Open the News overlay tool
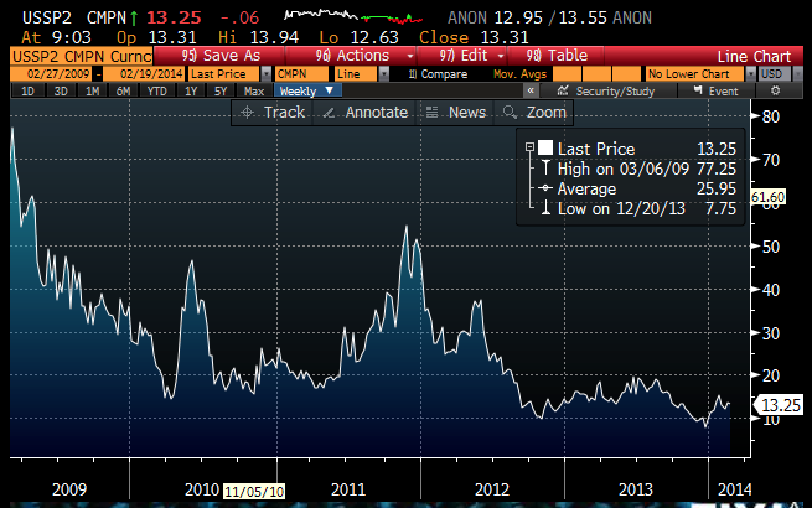This screenshot has width=812, height=508. coord(456,113)
